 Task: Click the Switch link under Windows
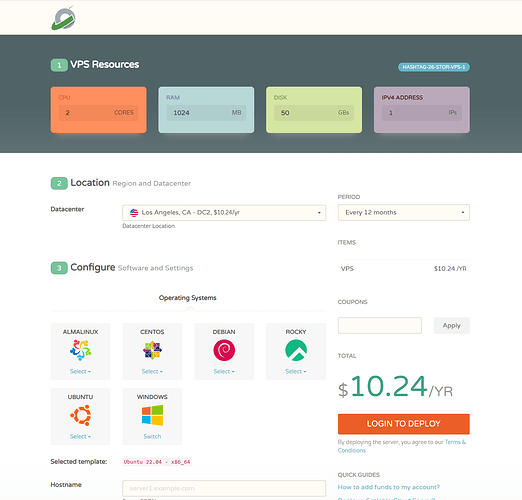click(152, 436)
